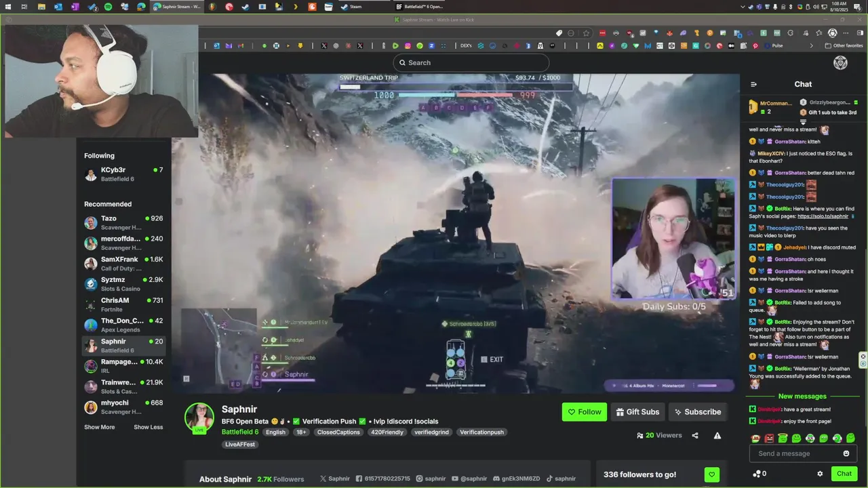Open ChrisAM Fortnite channel

123,305
